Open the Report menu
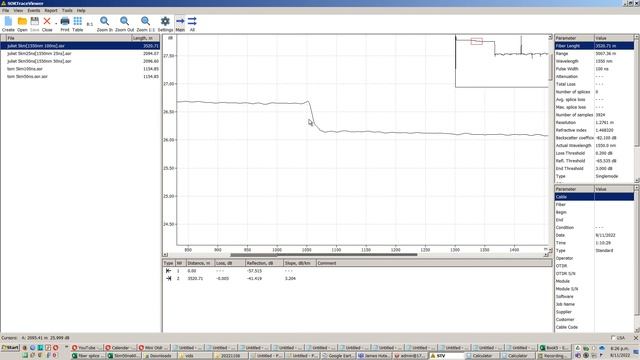The image size is (640, 360). pyautogui.click(x=51, y=10)
